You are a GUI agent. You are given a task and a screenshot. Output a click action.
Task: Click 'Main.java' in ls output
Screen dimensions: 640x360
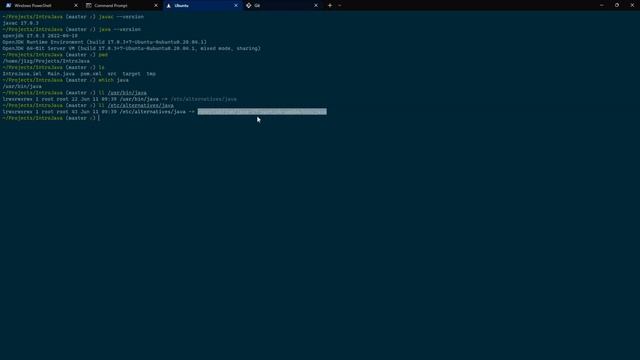tap(61, 74)
